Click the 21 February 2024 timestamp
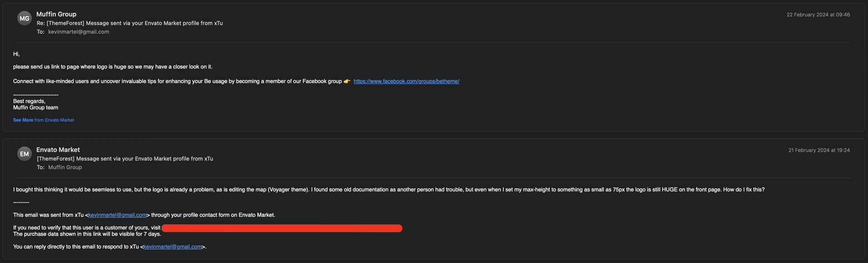Viewport: 868px width, 263px height. click(819, 150)
